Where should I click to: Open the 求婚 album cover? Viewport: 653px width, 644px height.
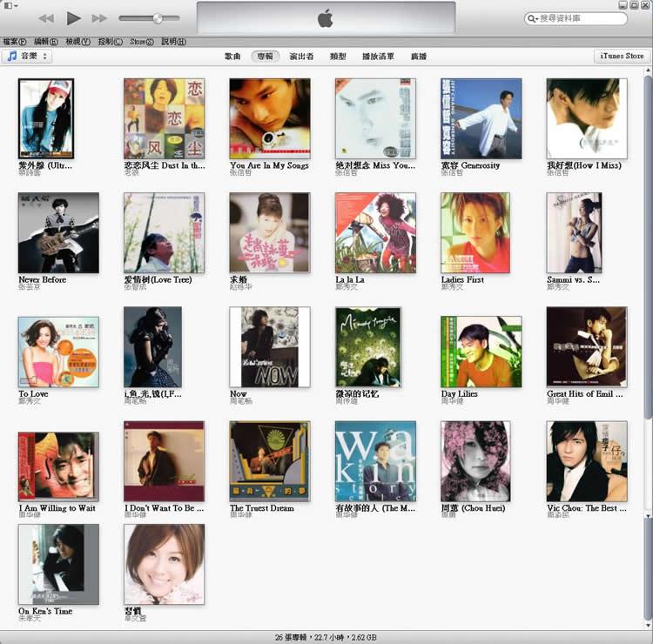coord(270,232)
